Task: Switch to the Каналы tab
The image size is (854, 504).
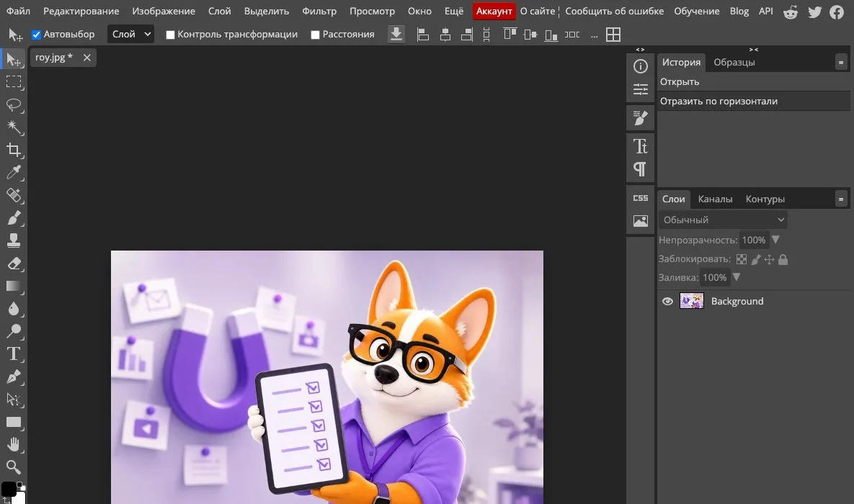Action: [715, 199]
